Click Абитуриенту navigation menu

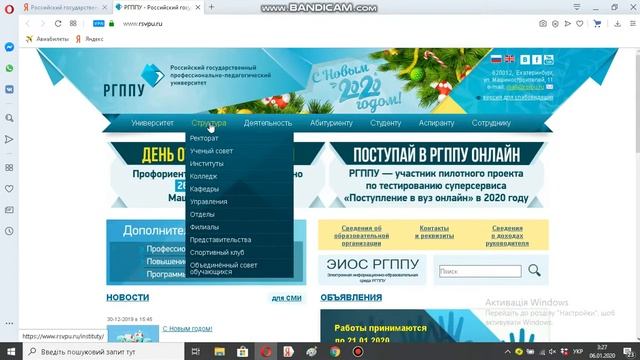click(331, 123)
